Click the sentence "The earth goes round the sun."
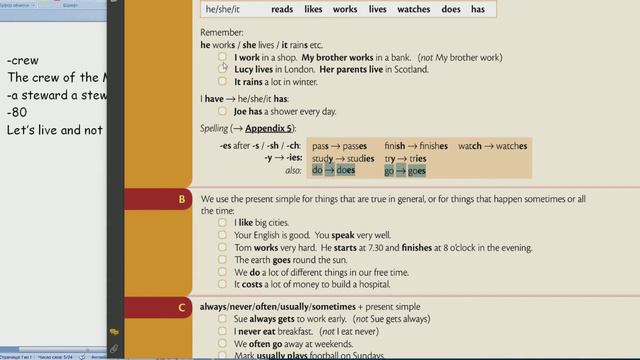The width and height of the screenshot is (640, 360). click(x=291, y=260)
